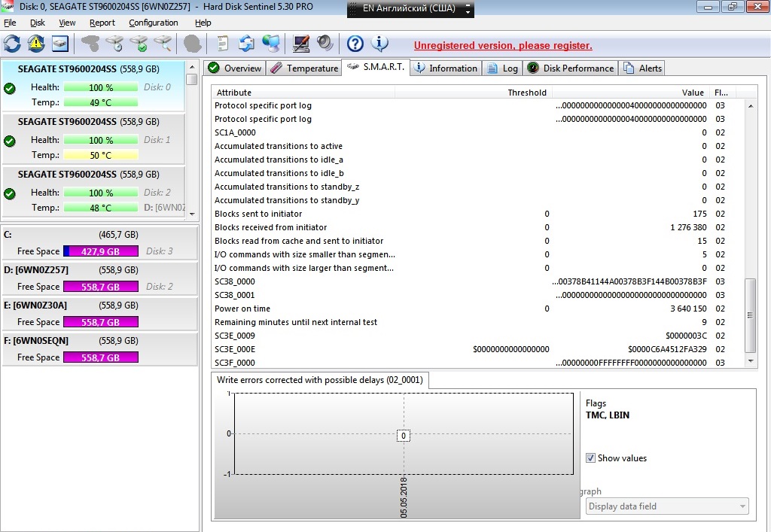Open the blue question mark help icon

(x=355, y=44)
